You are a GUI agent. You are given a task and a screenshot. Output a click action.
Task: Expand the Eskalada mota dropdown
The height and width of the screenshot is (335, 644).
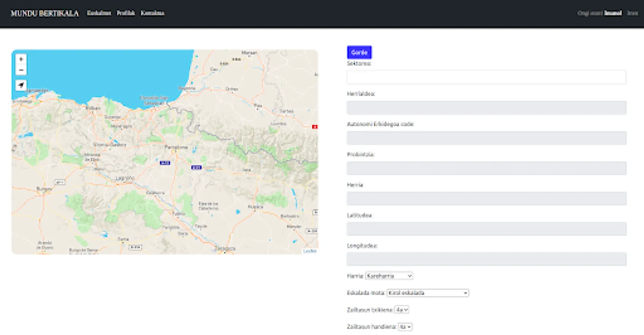(428, 293)
